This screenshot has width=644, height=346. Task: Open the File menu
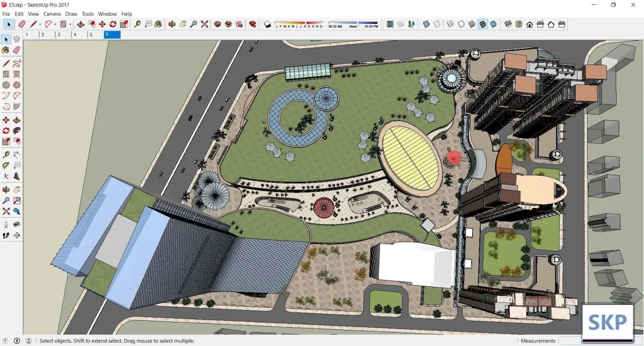click(6, 14)
